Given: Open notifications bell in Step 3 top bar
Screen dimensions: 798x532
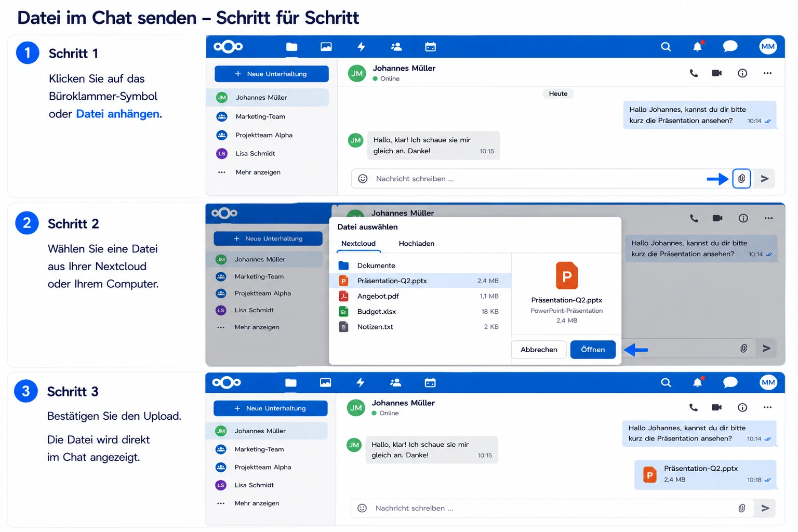Looking at the screenshot, I should [698, 382].
